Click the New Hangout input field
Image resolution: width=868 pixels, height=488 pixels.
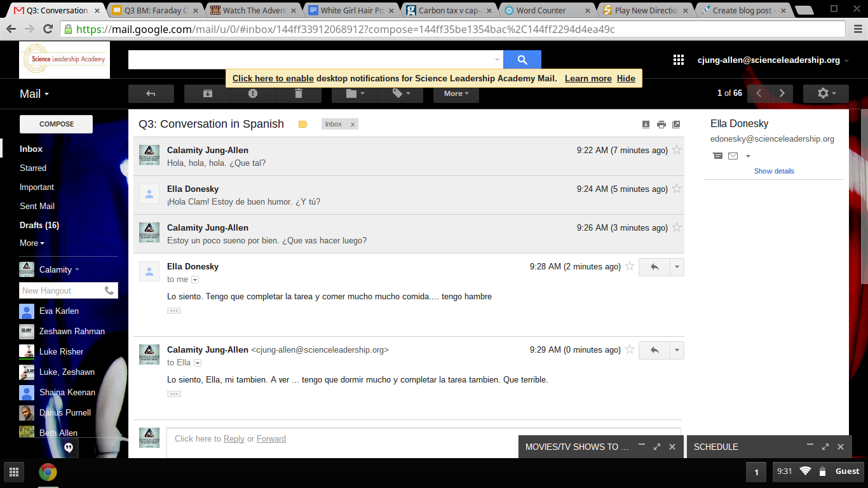[62, 290]
